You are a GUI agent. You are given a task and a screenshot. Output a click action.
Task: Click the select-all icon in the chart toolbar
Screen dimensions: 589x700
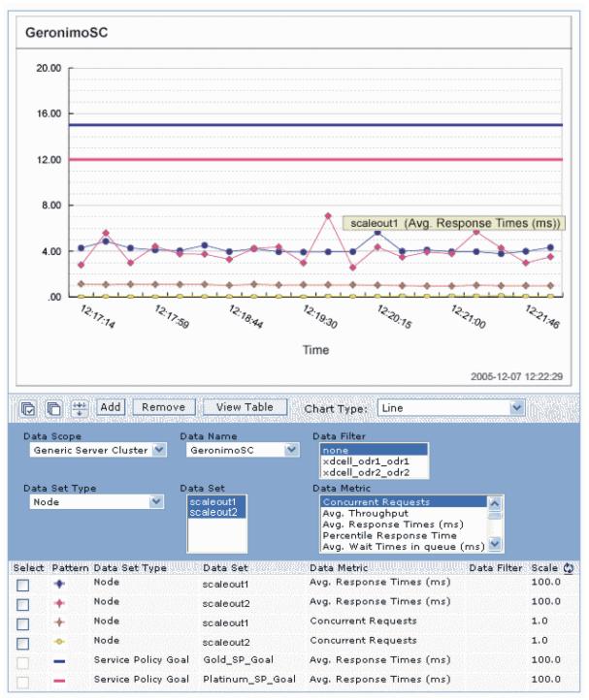coord(28,408)
